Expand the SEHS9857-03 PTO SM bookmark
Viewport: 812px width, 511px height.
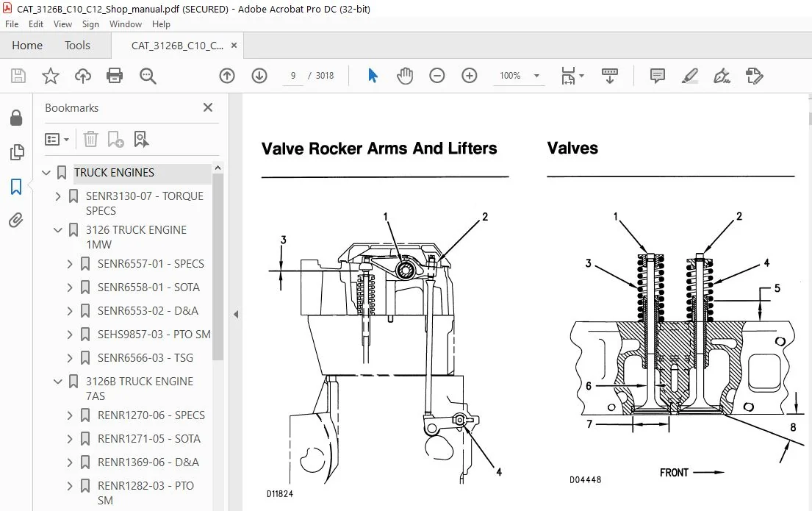[70, 335]
